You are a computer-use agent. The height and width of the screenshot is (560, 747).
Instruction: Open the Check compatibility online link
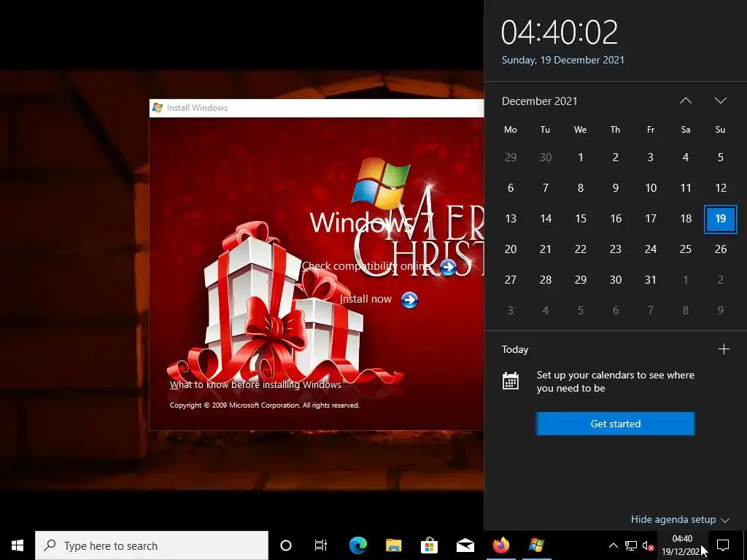coord(365,265)
